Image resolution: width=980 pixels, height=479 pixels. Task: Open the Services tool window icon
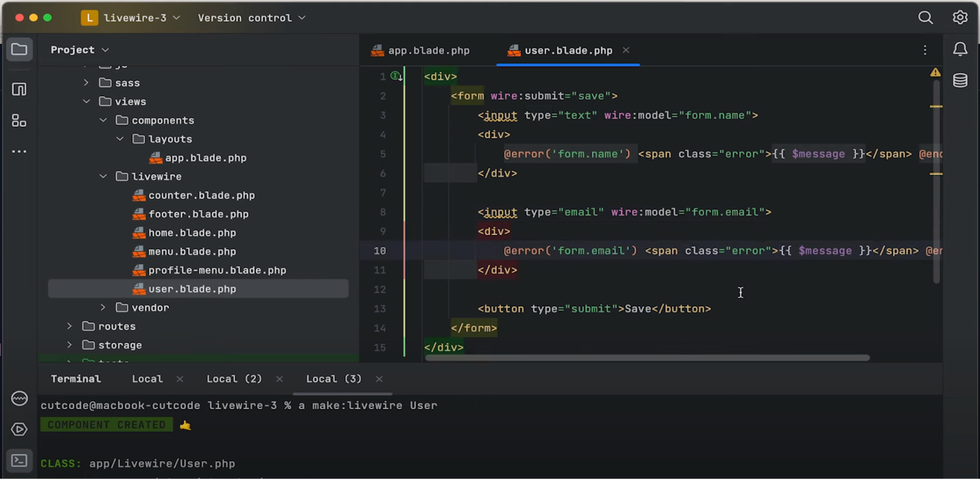point(20,399)
